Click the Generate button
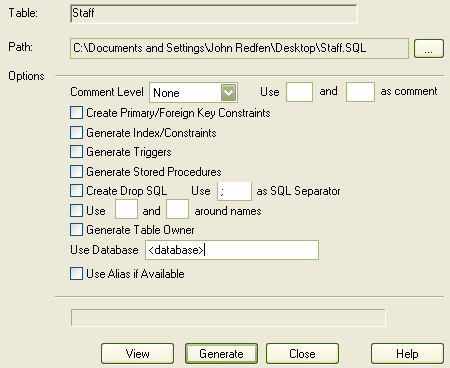The image size is (450, 368). [221, 354]
